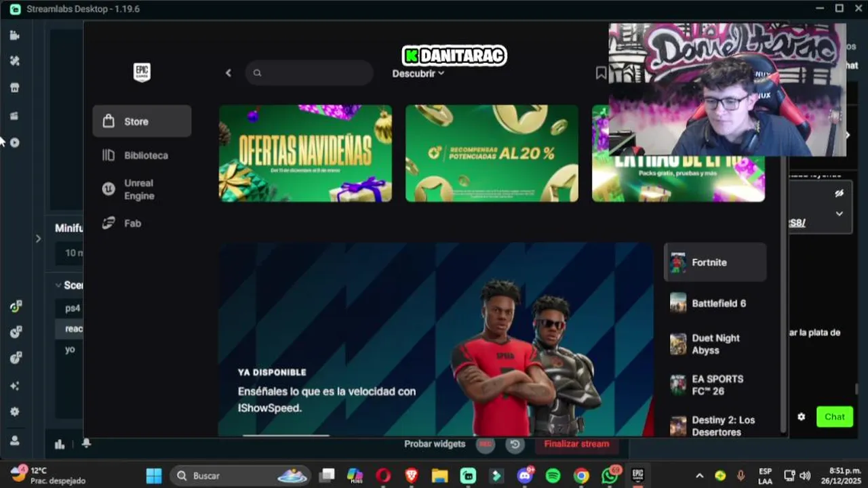Open Epic Games Launcher taskbar icon

point(637,476)
